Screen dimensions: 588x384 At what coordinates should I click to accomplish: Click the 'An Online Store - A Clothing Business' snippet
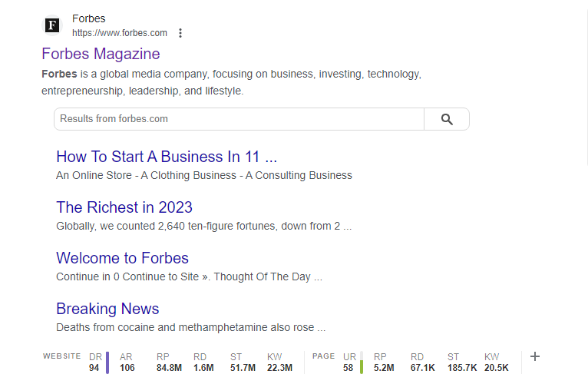204,175
